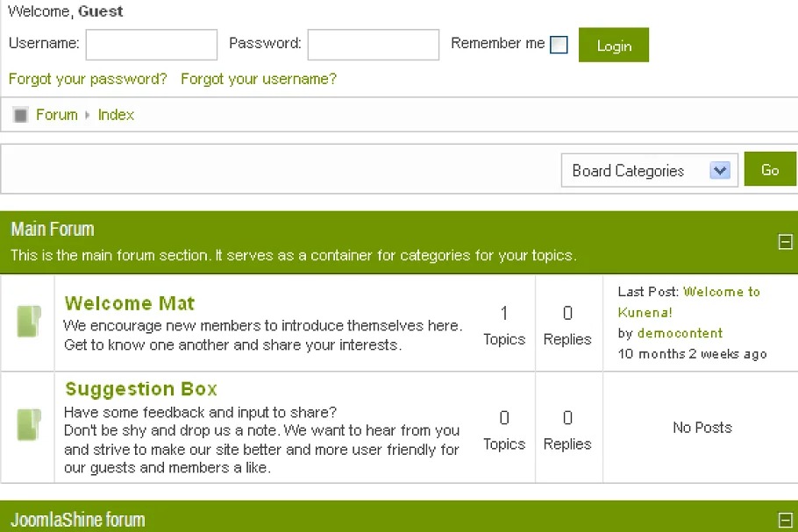
Task: Collapse the JoomlaShine forum section
Action: pos(785,520)
